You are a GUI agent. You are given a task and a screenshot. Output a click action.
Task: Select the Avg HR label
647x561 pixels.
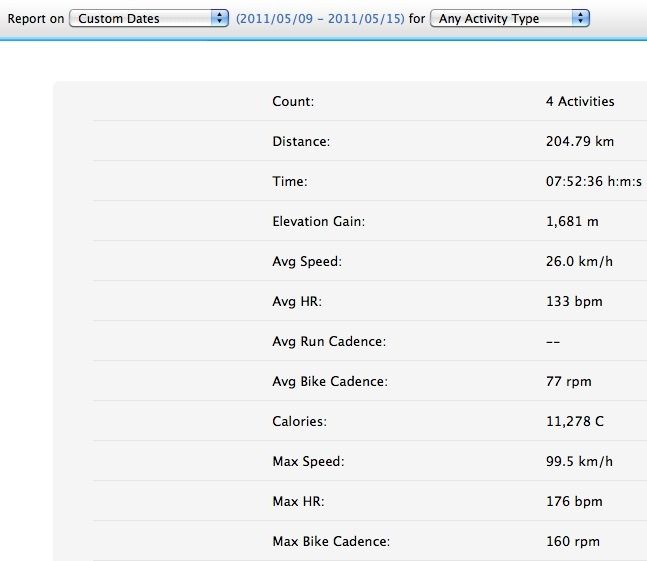point(297,302)
